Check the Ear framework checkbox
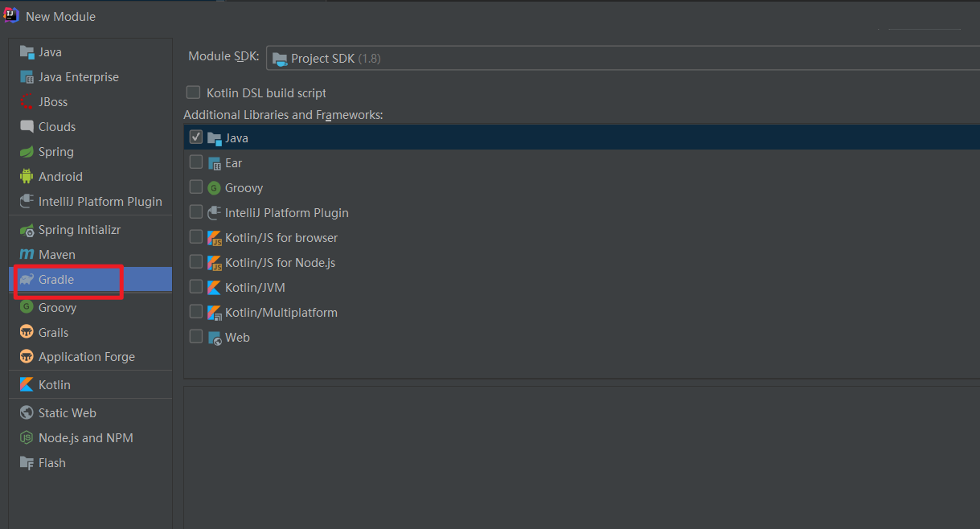This screenshot has height=529, width=980. tap(196, 162)
